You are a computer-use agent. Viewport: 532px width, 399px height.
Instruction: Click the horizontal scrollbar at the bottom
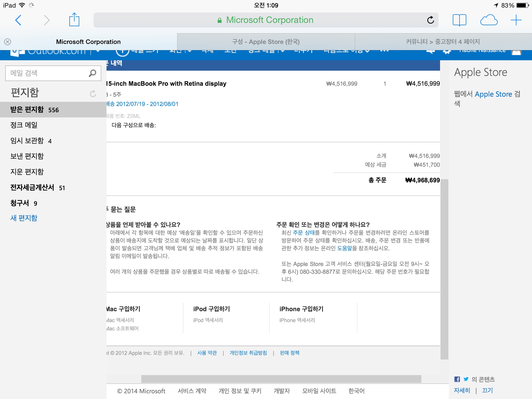(281, 379)
